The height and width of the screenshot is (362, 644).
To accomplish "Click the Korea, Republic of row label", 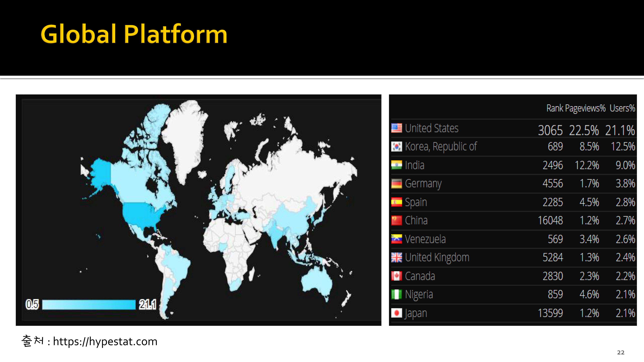I will click(441, 146).
